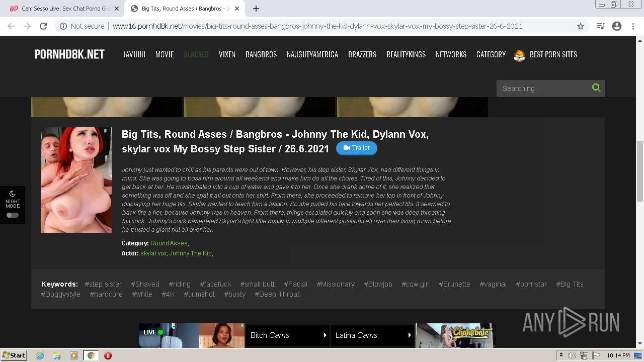Click the browser forward arrow
Screen dimensions: 644x362
(x=27, y=26)
